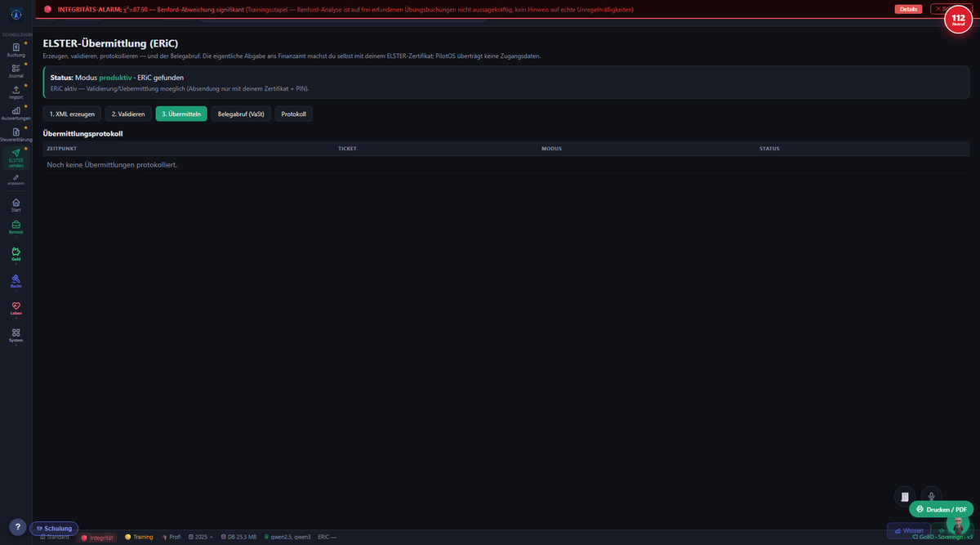Image resolution: width=980 pixels, height=545 pixels.
Task: Click the Drucken / PDF button
Action: pyautogui.click(x=941, y=509)
